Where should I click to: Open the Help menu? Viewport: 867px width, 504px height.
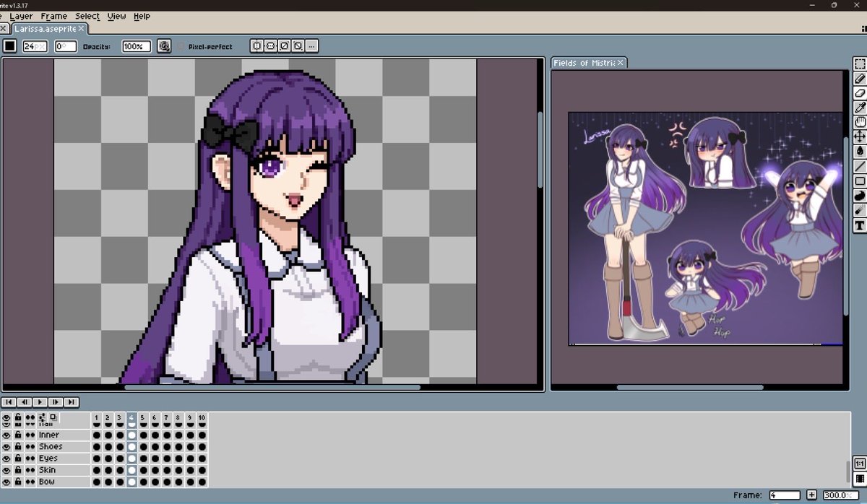(x=142, y=16)
